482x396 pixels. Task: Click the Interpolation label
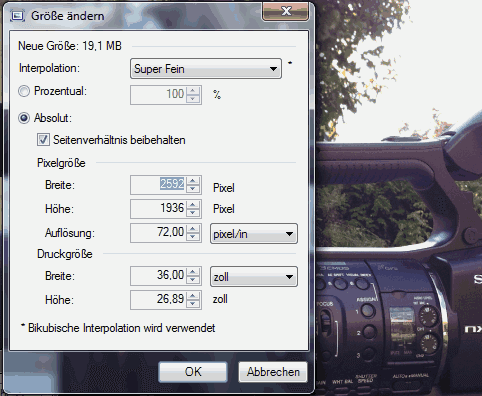49,68
